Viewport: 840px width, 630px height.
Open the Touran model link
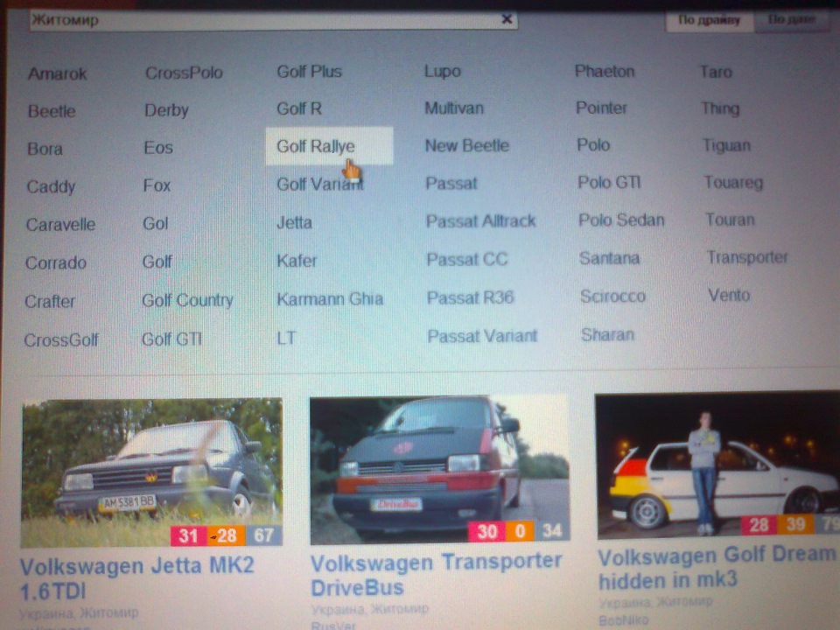pyautogui.click(x=730, y=220)
